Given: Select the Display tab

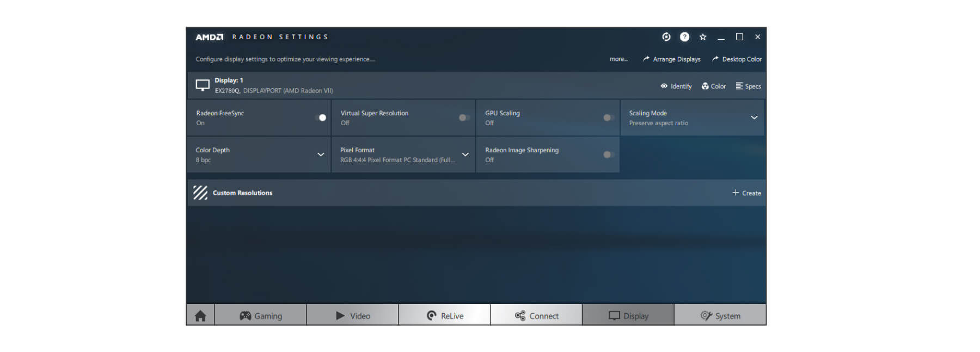Looking at the screenshot, I should click(x=628, y=316).
